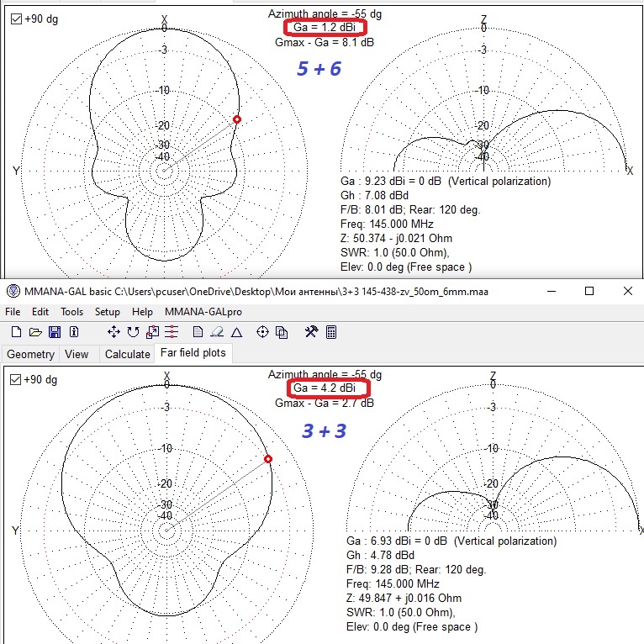Save the antenna file with floppy icon
Screen dimensions: 644x644
tap(53, 333)
